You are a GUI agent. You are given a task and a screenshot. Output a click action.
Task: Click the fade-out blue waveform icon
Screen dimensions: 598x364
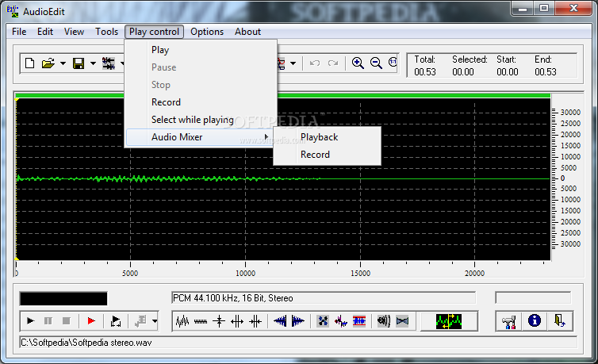(x=298, y=321)
